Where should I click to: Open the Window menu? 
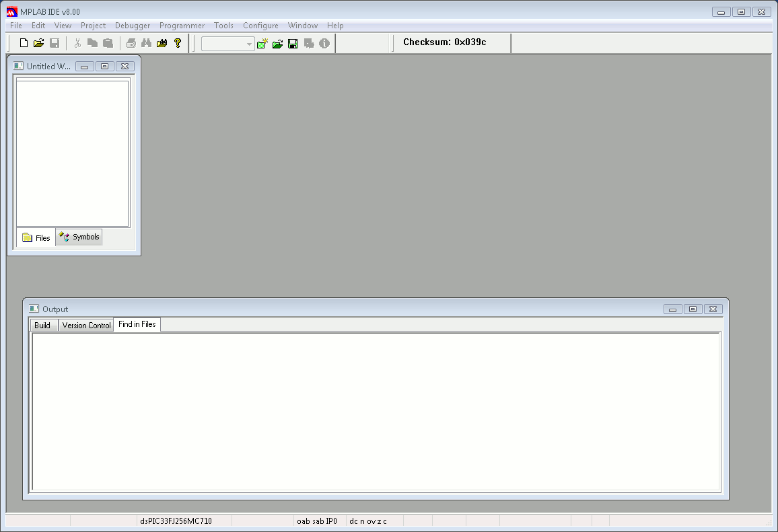(303, 26)
